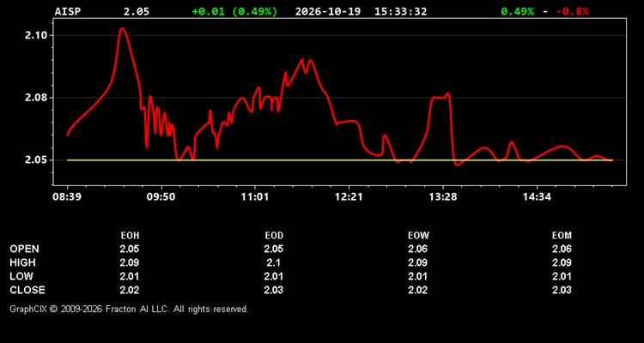The image size is (644, 343).
Task: Click the LOW row label
Action: coord(21,276)
